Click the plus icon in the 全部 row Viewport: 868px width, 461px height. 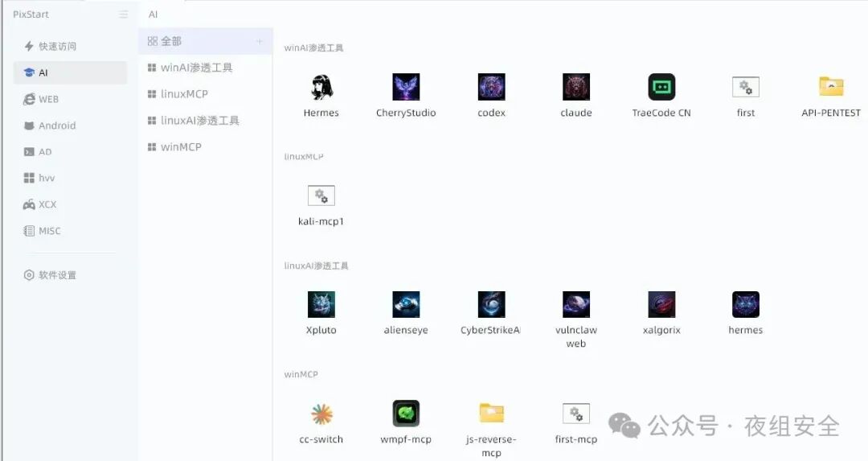coord(259,42)
